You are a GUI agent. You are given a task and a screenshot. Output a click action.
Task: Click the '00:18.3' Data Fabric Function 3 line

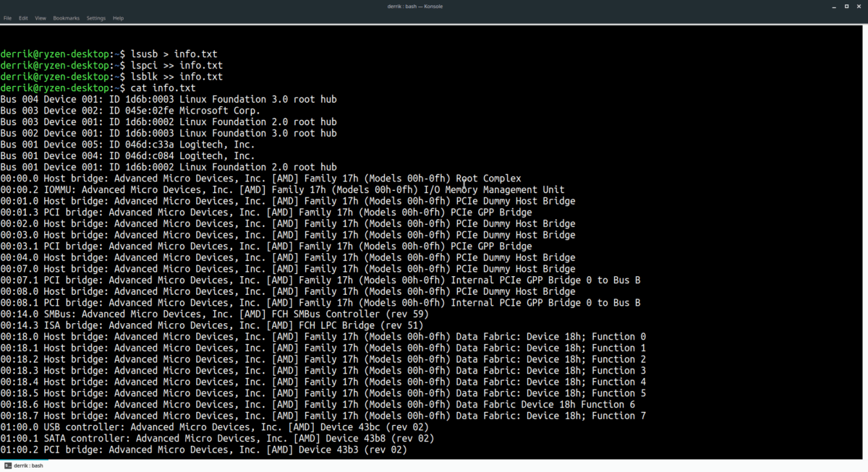tap(323, 371)
